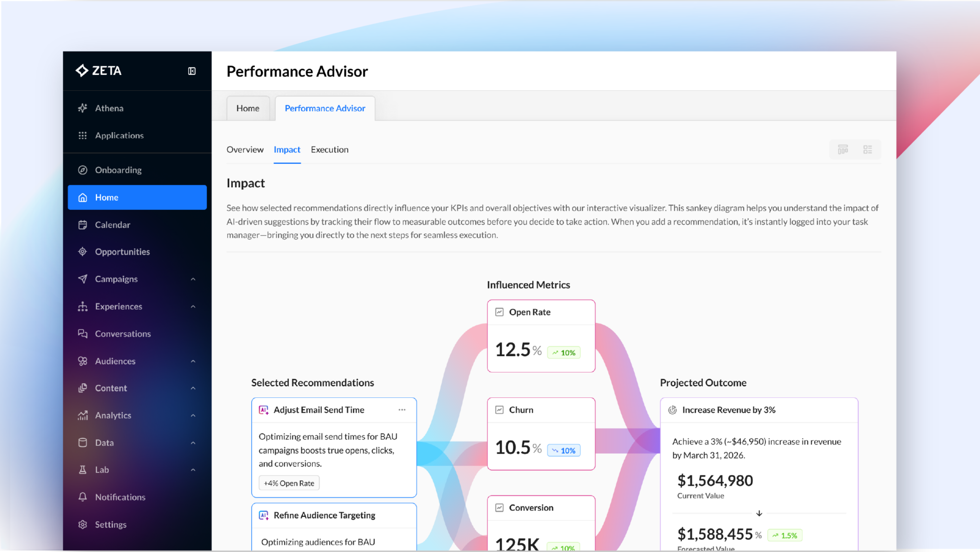Switch to the Execution tab
The image size is (980, 552).
click(x=329, y=149)
